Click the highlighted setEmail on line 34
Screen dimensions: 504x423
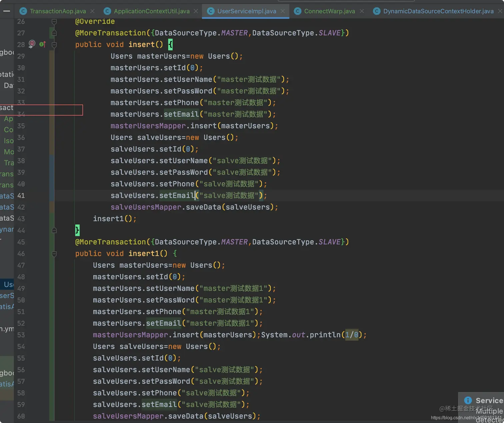[x=181, y=114]
